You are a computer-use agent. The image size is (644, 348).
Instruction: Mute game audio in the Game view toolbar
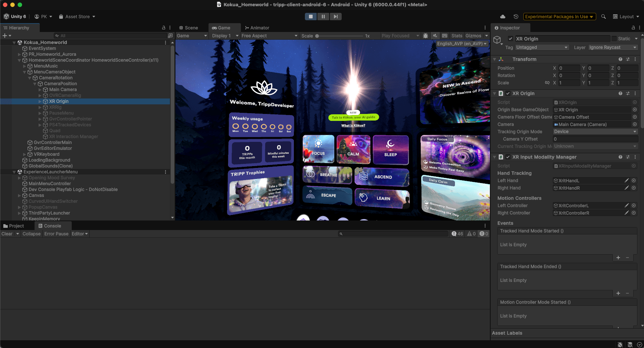pyautogui.click(x=435, y=36)
